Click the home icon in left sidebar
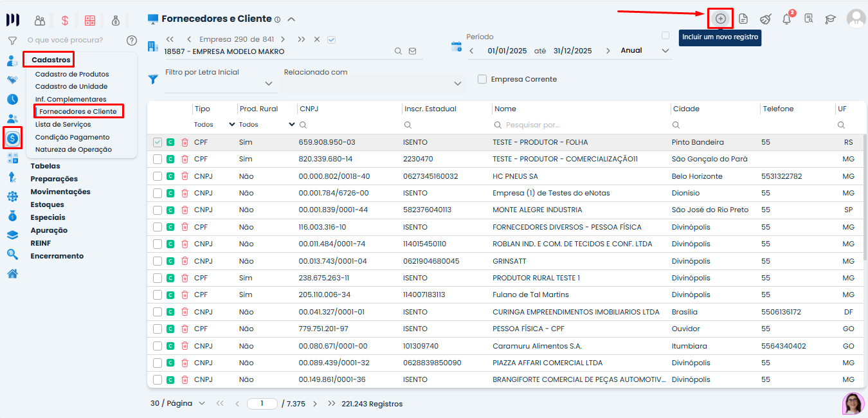Image resolution: width=868 pixels, height=418 pixels. (x=12, y=273)
